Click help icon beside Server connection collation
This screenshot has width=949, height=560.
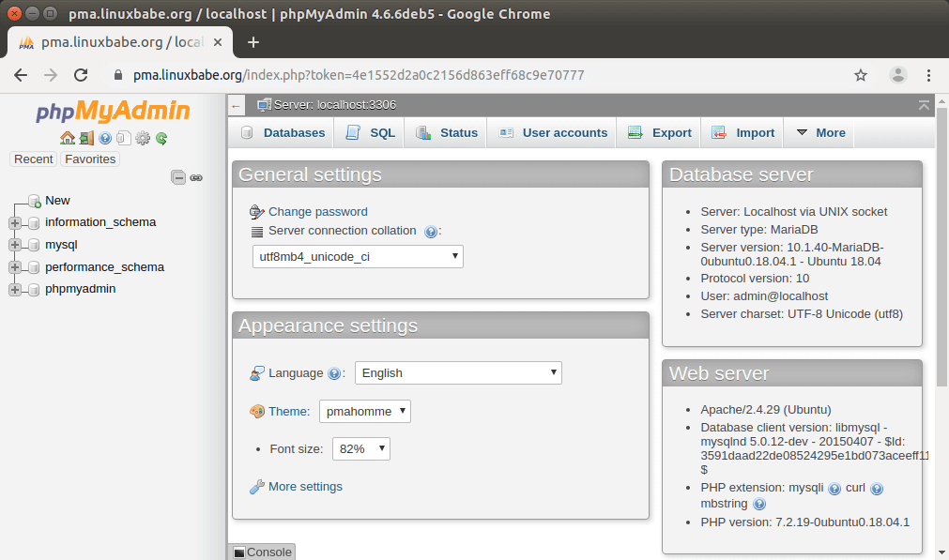coord(430,232)
